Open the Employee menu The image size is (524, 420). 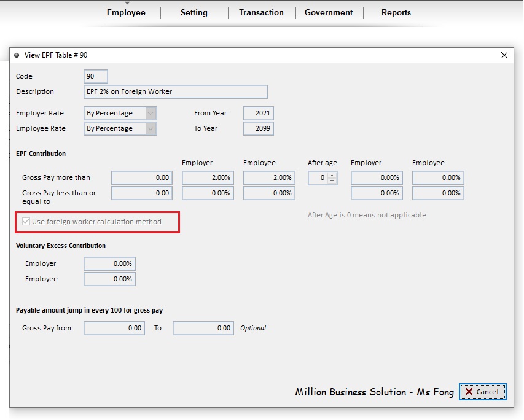(126, 13)
